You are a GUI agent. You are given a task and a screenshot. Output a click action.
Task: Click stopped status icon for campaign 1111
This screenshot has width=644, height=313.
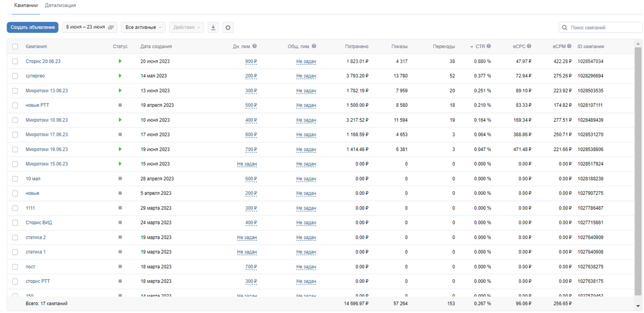120,208
